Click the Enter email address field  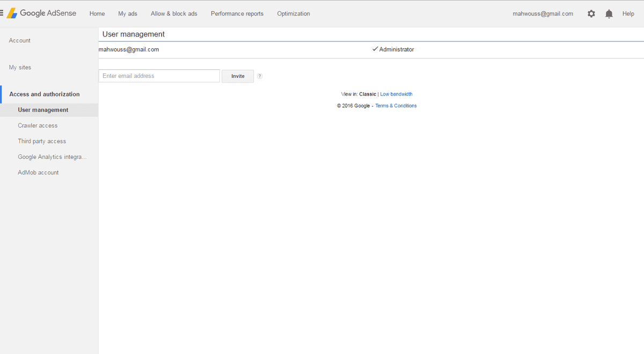[159, 76]
